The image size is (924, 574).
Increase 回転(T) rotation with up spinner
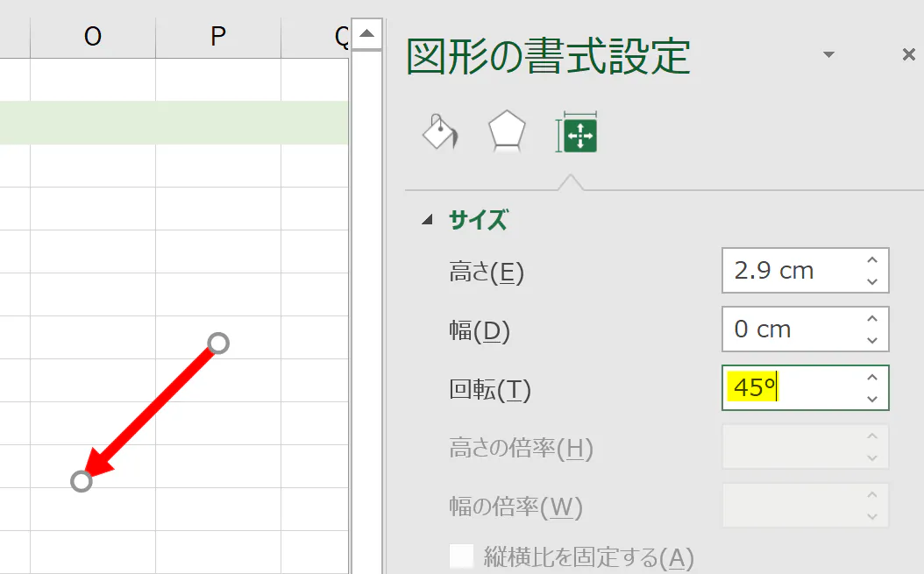click(x=872, y=377)
